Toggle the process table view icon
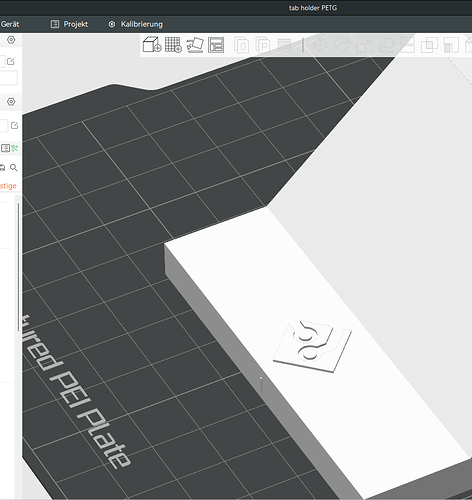The width and height of the screenshot is (472, 500). 5,148
